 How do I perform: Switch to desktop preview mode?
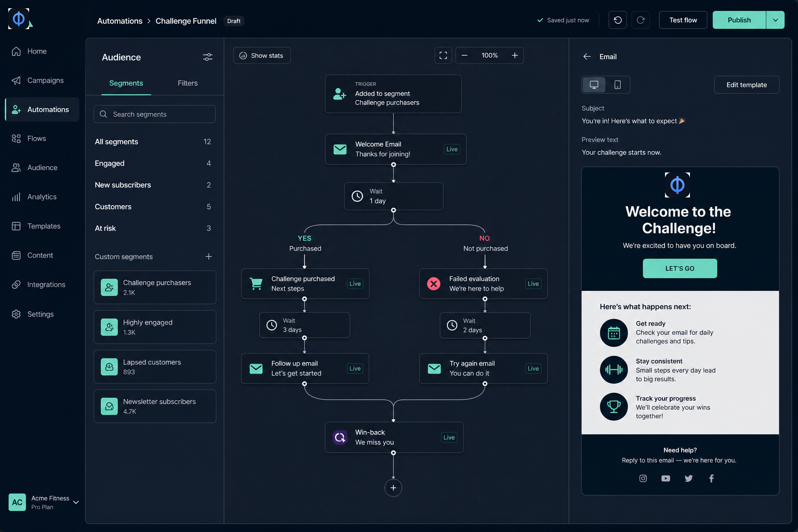tap(594, 85)
